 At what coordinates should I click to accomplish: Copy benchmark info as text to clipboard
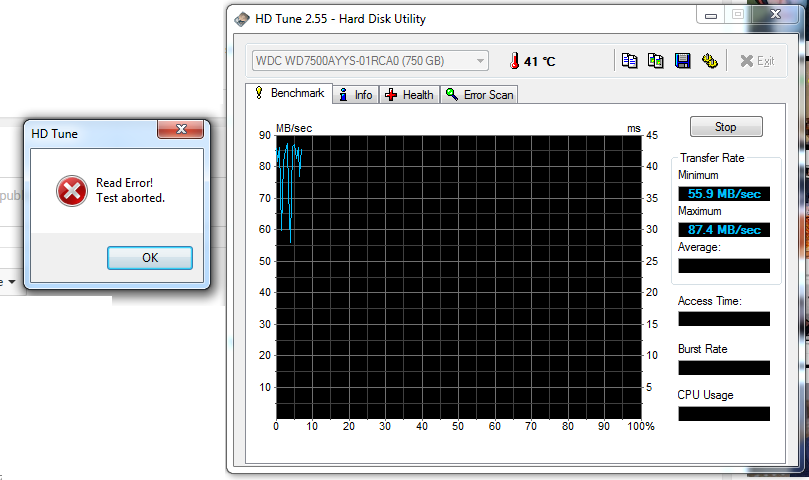pyautogui.click(x=629, y=61)
